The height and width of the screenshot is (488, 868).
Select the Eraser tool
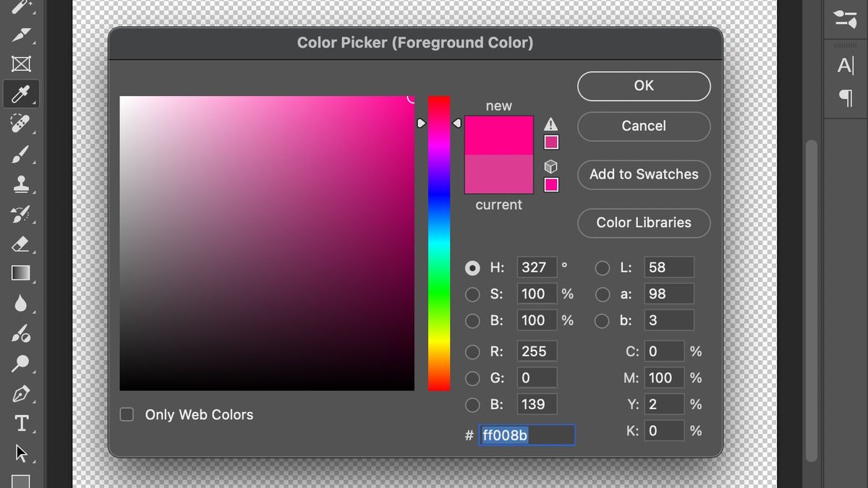click(x=20, y=243)
